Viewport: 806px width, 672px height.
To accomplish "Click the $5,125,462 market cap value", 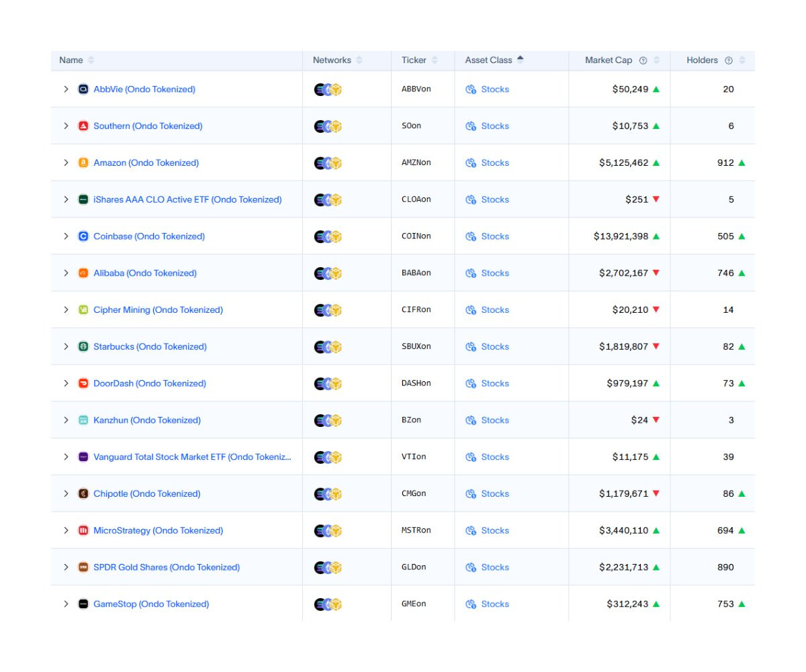I will coord(624,162).
